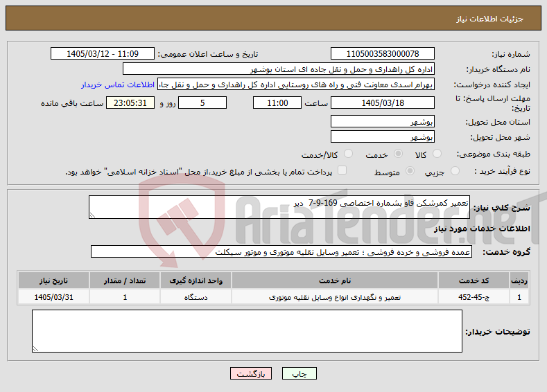547x392 pixels.
Task: Click the تاریخ نیاز column header
Action: click(x=53, y=280)
